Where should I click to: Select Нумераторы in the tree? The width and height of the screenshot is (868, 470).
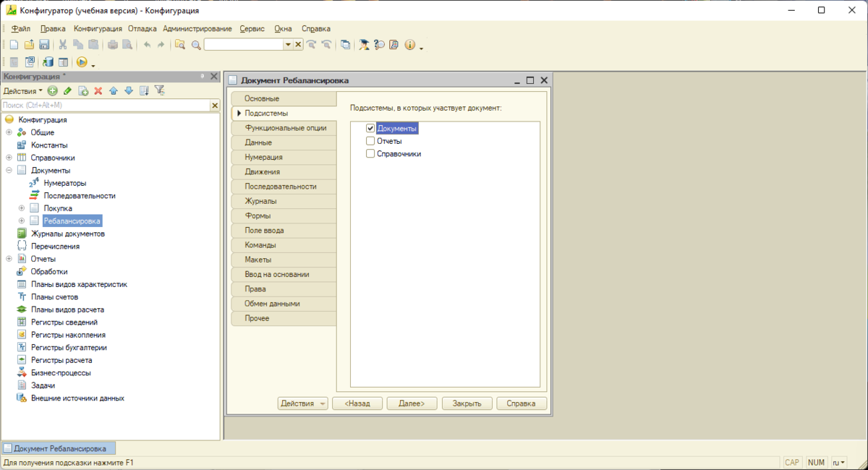point(64,183)
